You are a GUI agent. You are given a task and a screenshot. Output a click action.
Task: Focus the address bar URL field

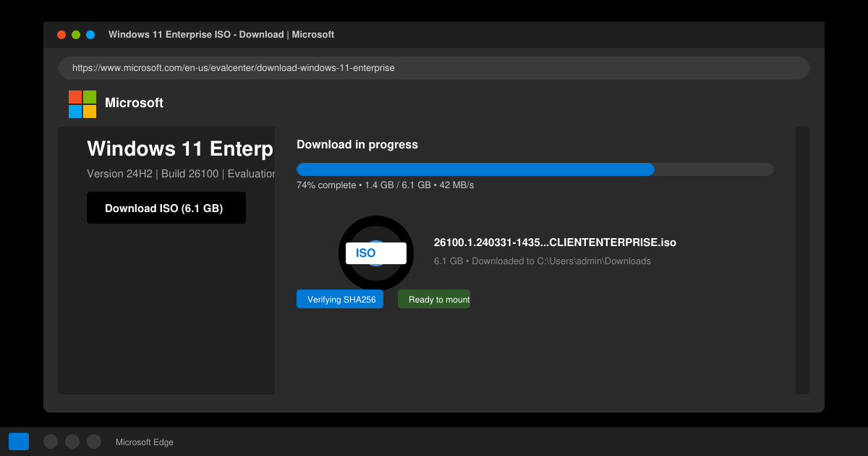pyautogui.click(x=434, y=68)
